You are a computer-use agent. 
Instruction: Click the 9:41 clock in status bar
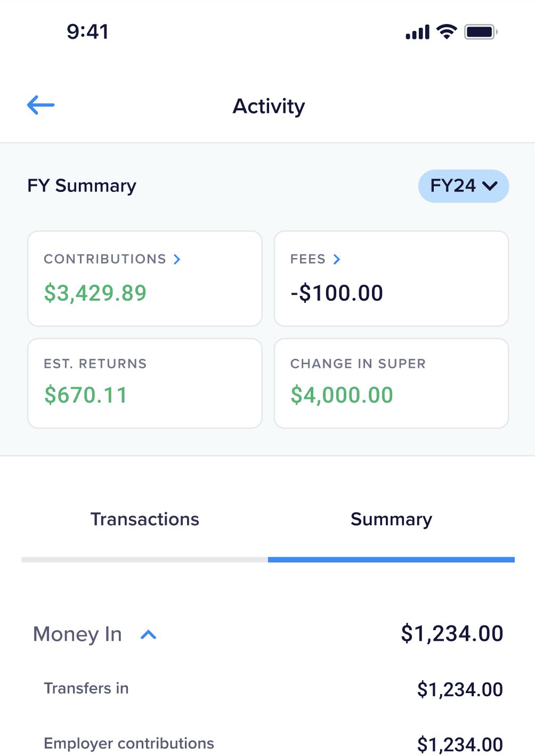[88, 32]
